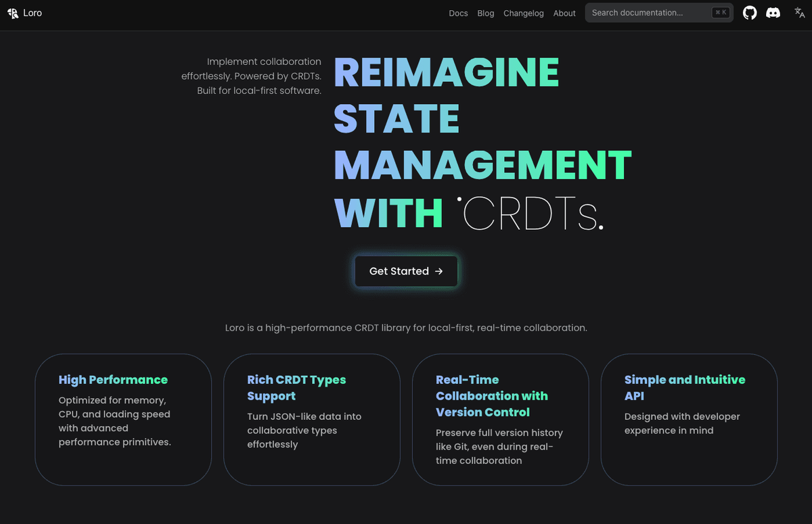Go to the Blog section
The image size is (812, 524).
[x=486, y=13]
